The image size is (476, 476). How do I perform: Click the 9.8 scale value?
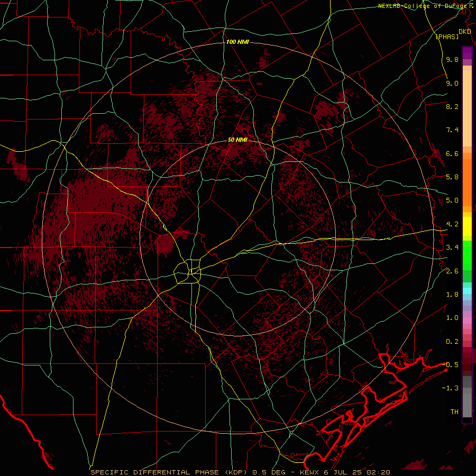pos(452,59)
